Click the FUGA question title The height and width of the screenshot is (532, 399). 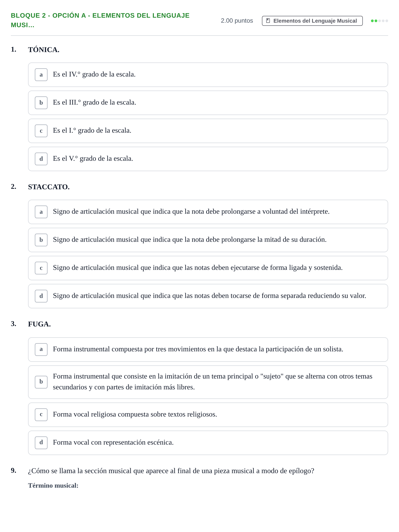click(x=39, y=324)
